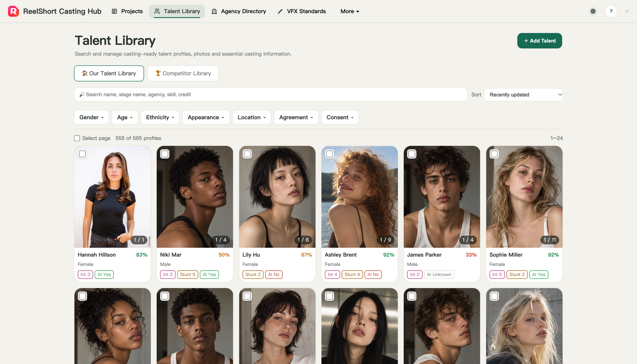Select Sophie Miller's card checkbox
The width and height of the screenshot is (637, 364).
point(494,154)
